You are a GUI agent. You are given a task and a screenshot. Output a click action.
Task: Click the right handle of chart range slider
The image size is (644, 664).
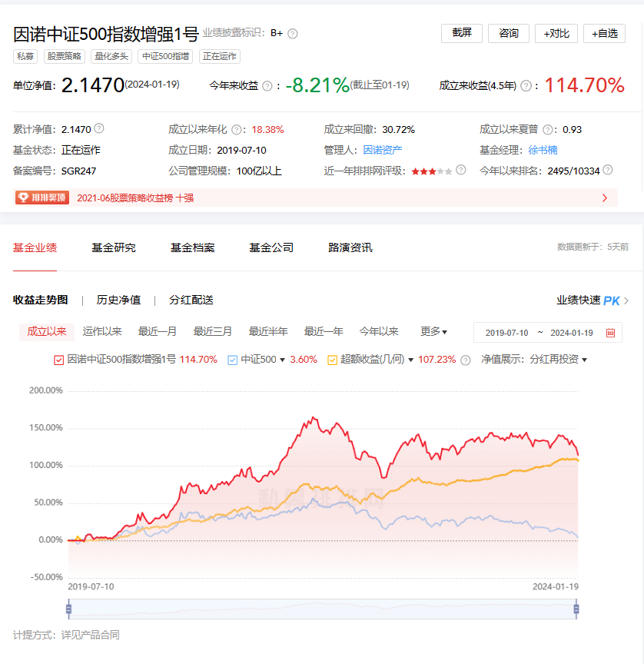pos(576,609)
